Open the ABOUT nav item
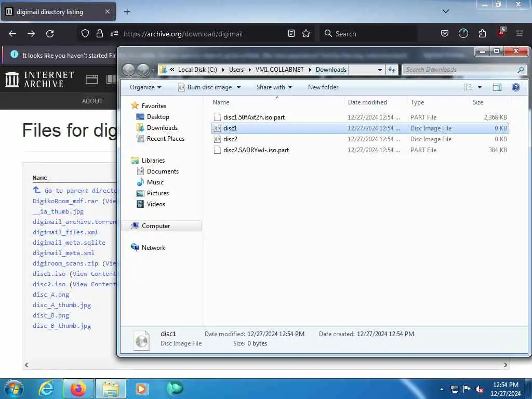The image size is (532, 399). (92, 101)
